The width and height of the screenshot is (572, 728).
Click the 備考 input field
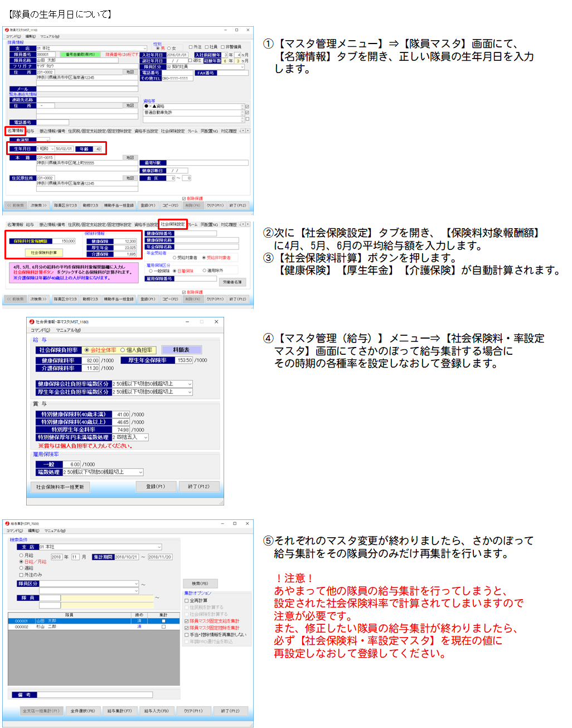(x=95, y=695)
